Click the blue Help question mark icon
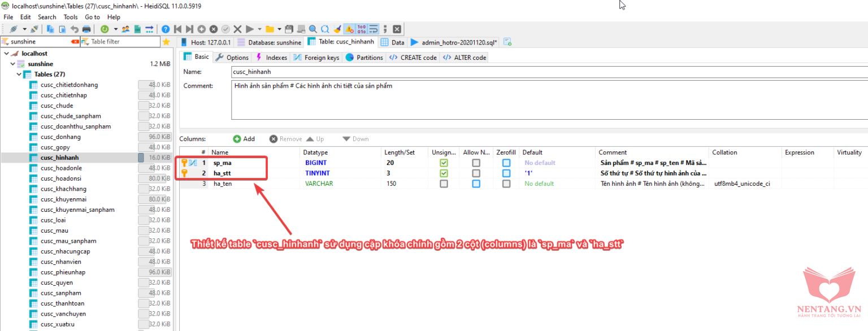 pyautogui.click(x=166, y=29)
